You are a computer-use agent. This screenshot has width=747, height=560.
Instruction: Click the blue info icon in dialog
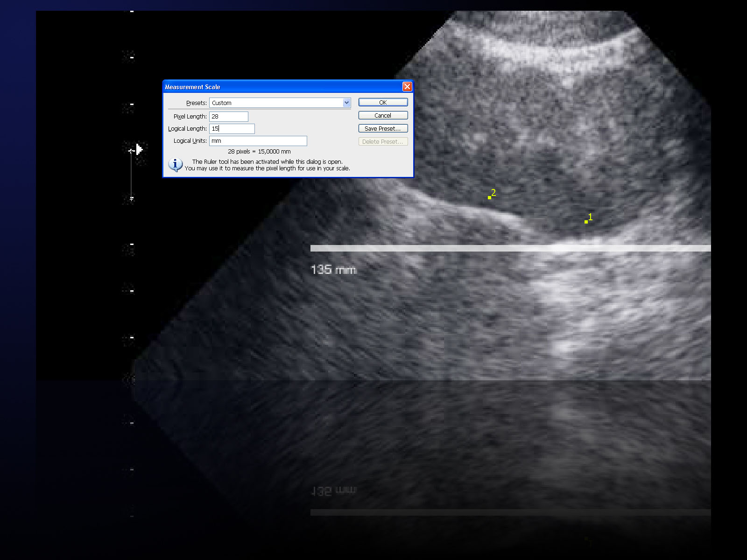pyautogui.click(x=175, y=165)
